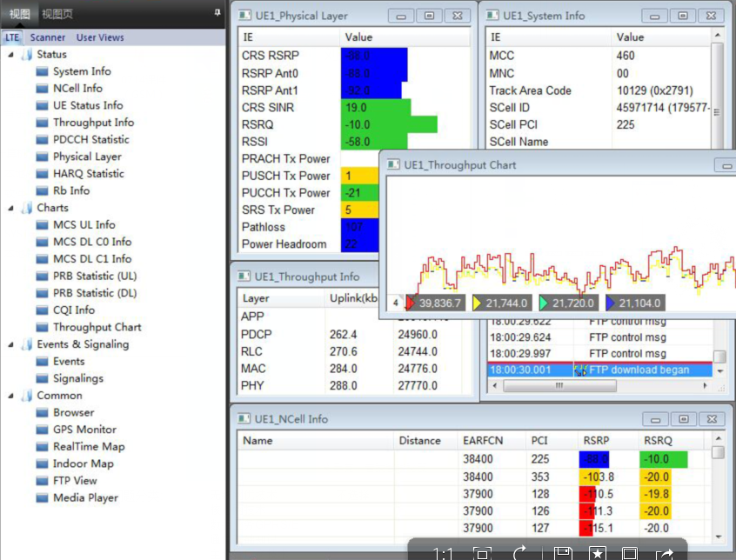Select the Throughput Info tree item
The image size is (736, 560).
coord(93,123)
